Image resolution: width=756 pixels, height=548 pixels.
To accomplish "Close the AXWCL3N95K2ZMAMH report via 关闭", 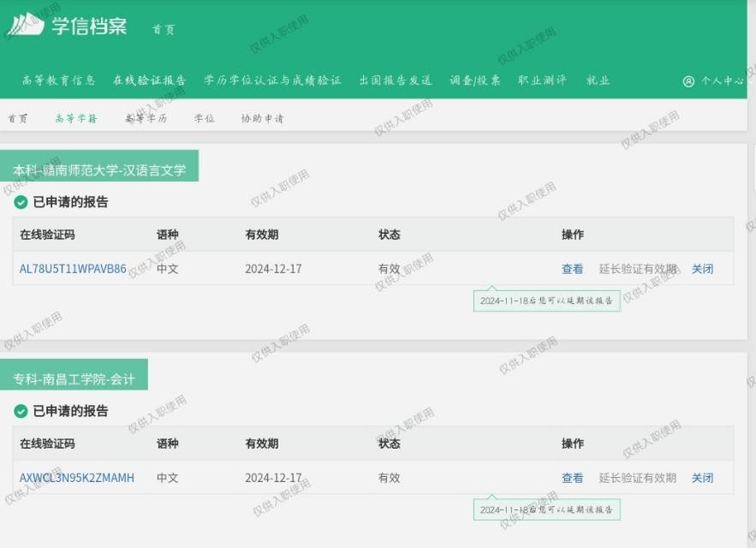I will click(702, 478).
